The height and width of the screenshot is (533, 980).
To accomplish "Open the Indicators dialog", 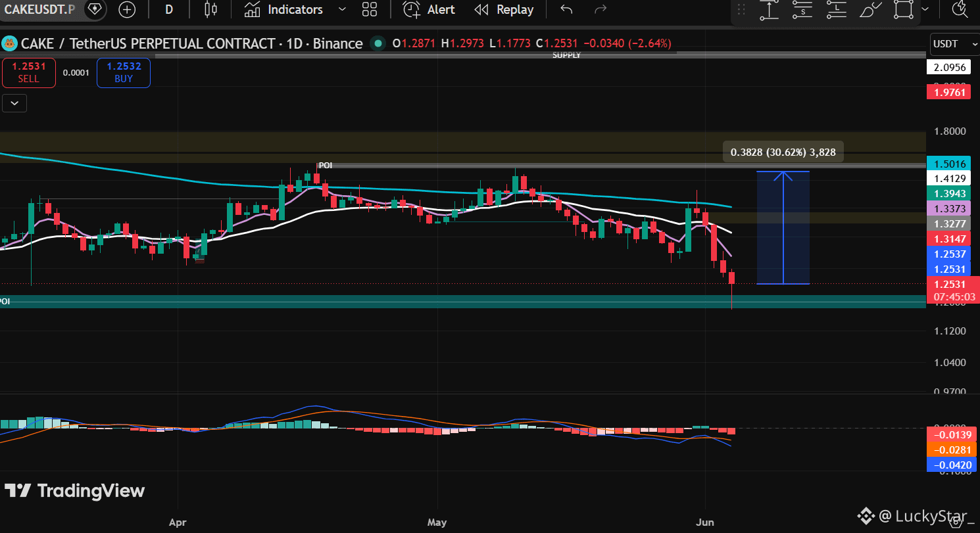I will [283, 9].
